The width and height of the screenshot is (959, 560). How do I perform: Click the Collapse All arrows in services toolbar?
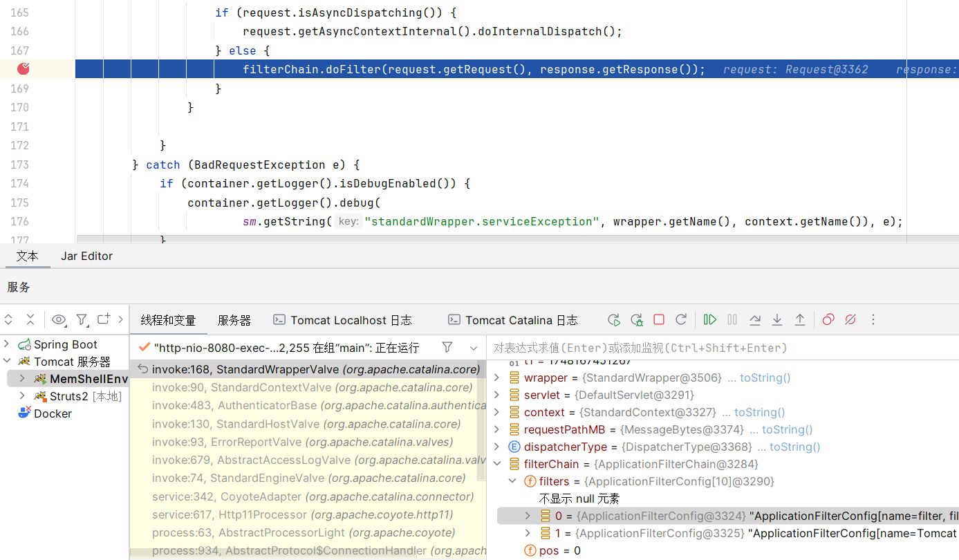point(30,319)
